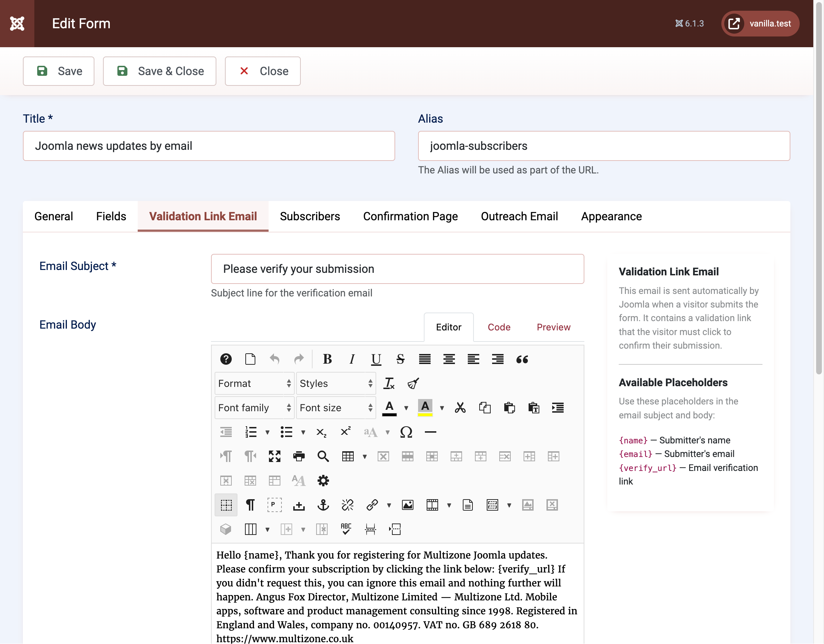
Task: Apply subscript formatting
Action: coord(321,432)
